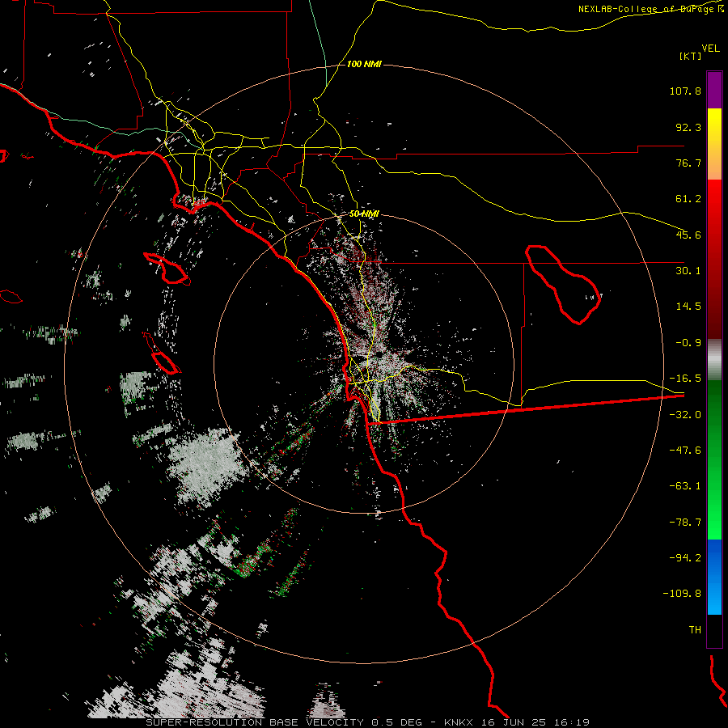The height and width of the screenshot is (728, 728).
Task: Click the [KT] units label
Action: (690, 56)
